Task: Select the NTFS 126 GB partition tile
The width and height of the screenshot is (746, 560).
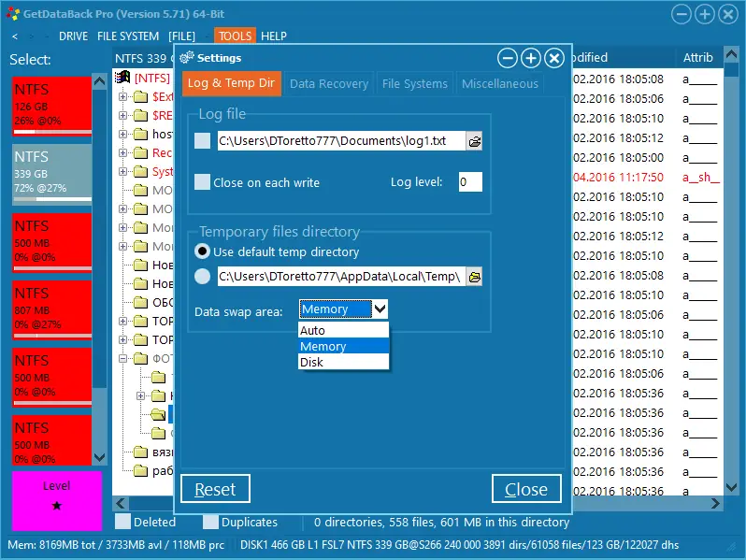Action: point(51,106)
